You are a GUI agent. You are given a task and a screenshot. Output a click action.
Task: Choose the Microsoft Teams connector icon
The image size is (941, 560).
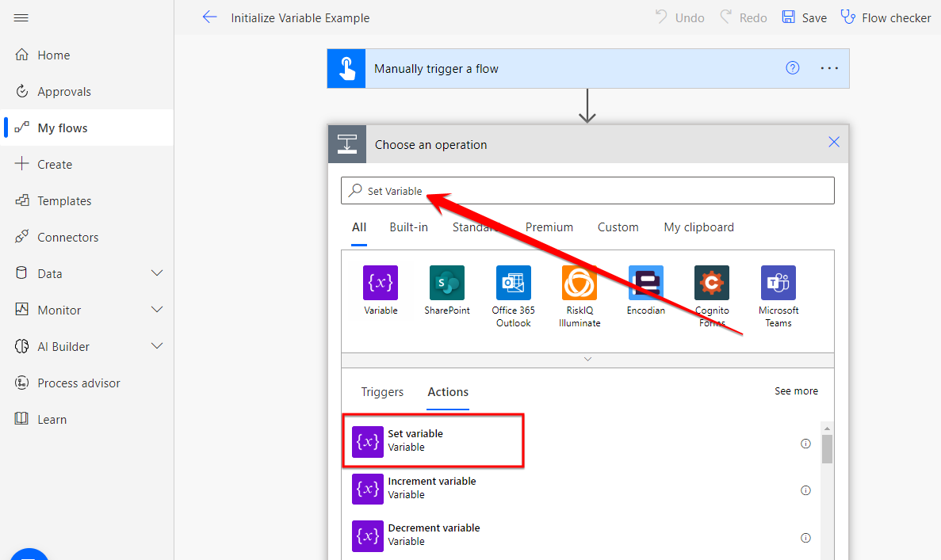[778, 283]
